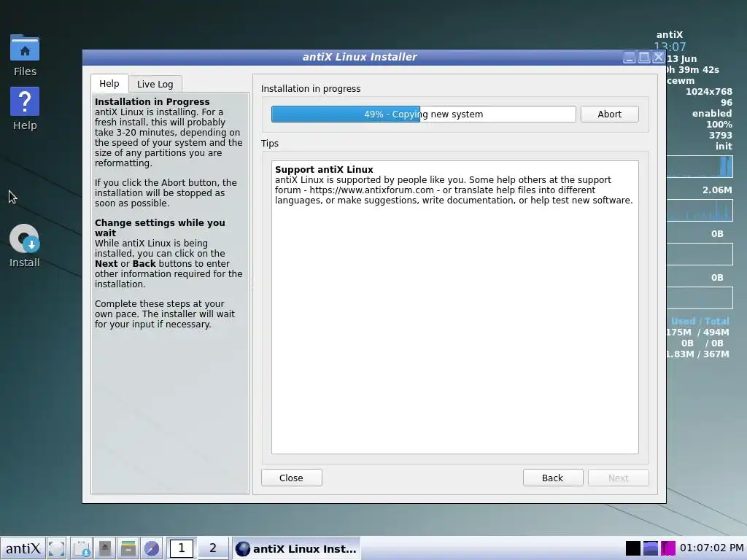
Task: Click the Change settings while you wait heading
Action: pos(160,227)
